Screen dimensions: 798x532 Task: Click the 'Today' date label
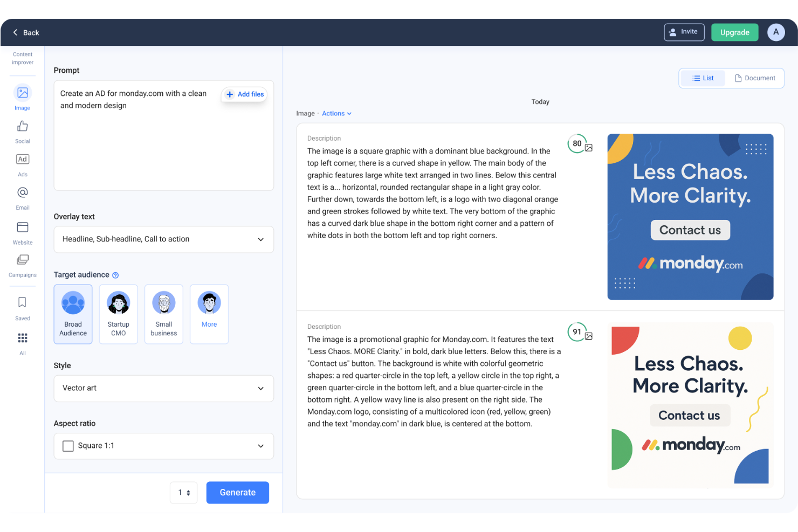point(540,102)
